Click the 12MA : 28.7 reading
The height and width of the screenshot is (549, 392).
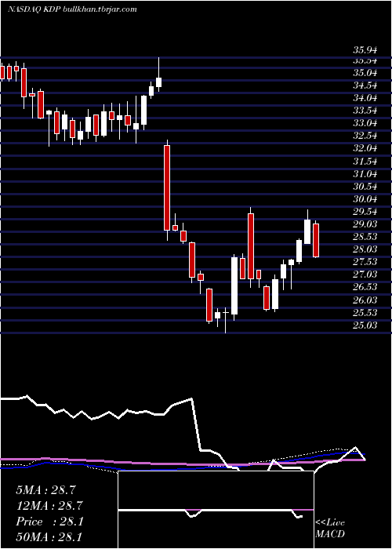(49, 506)
